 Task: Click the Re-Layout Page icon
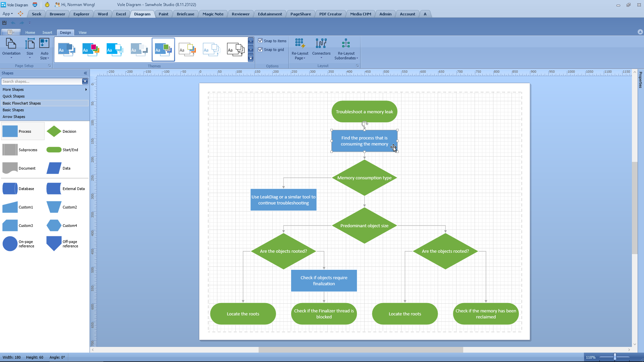[x=300, y=44]
